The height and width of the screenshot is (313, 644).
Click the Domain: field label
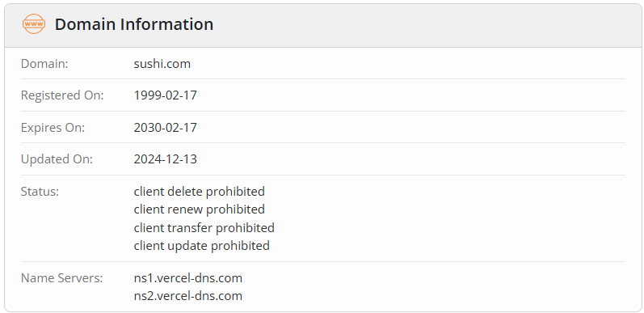click(44, 64)
